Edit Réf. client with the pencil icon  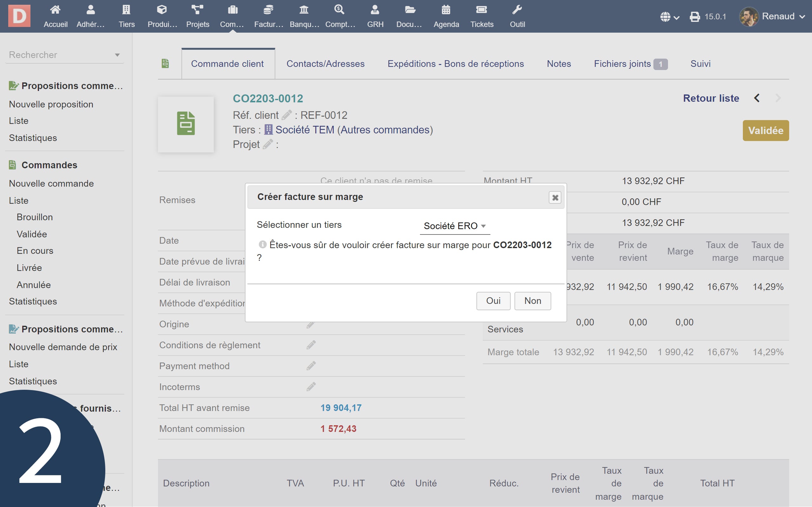(x=286, y=115)
